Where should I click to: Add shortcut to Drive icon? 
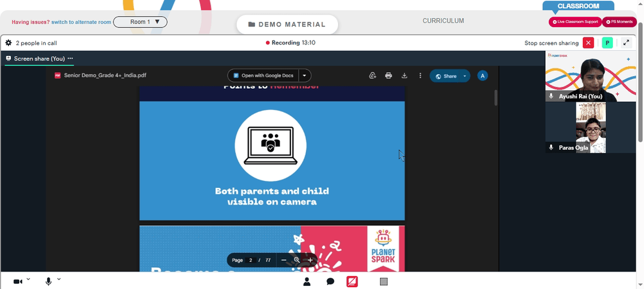point(372,75)
